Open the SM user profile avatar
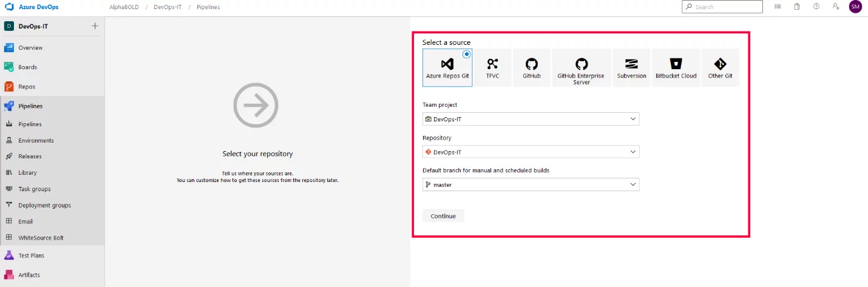 pyautogui.click(x=855, y=7)
